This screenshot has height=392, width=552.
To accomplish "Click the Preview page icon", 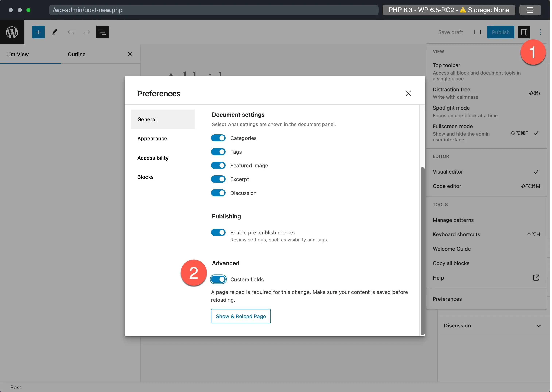I will pyautogui.click(x=477, y=32).
